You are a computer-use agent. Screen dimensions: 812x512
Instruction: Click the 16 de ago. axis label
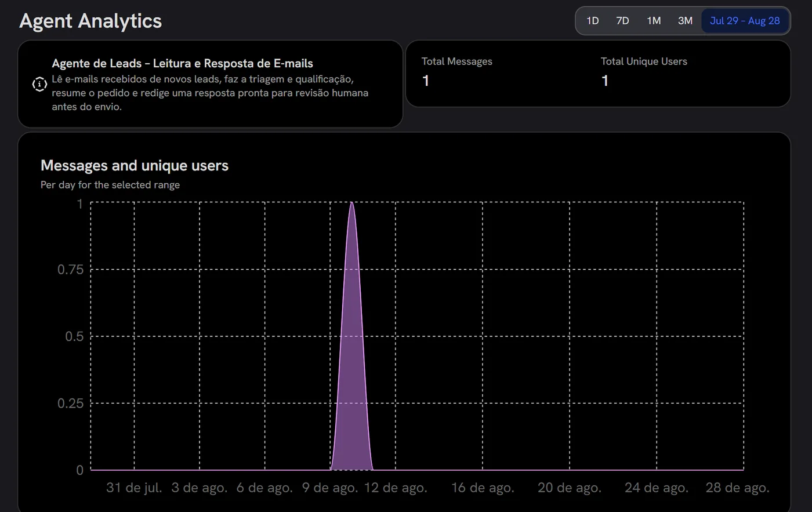(483, 488)
